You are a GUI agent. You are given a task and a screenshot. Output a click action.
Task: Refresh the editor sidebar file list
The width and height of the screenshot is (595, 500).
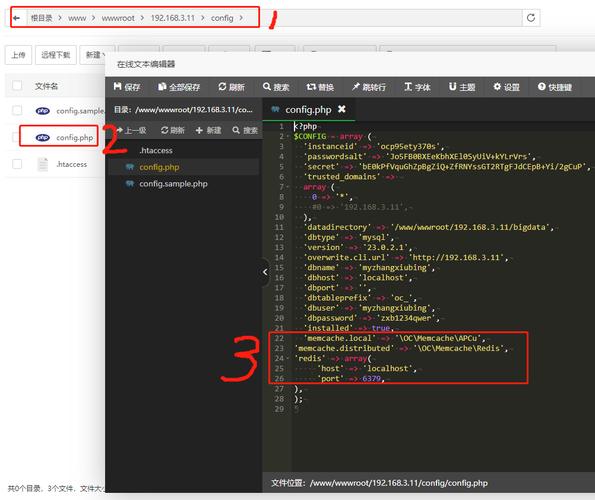tap(173, 131)
